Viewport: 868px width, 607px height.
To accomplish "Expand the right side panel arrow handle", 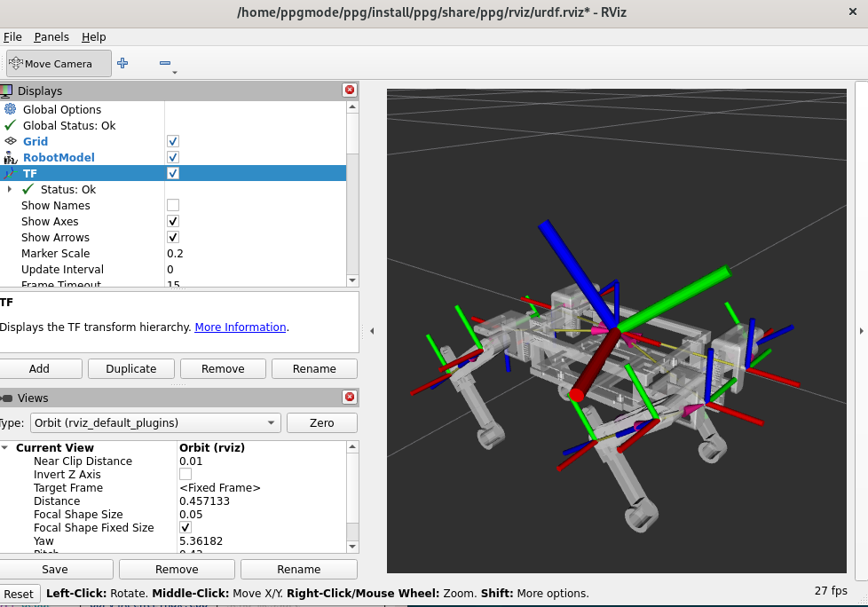I will [862, 331].
